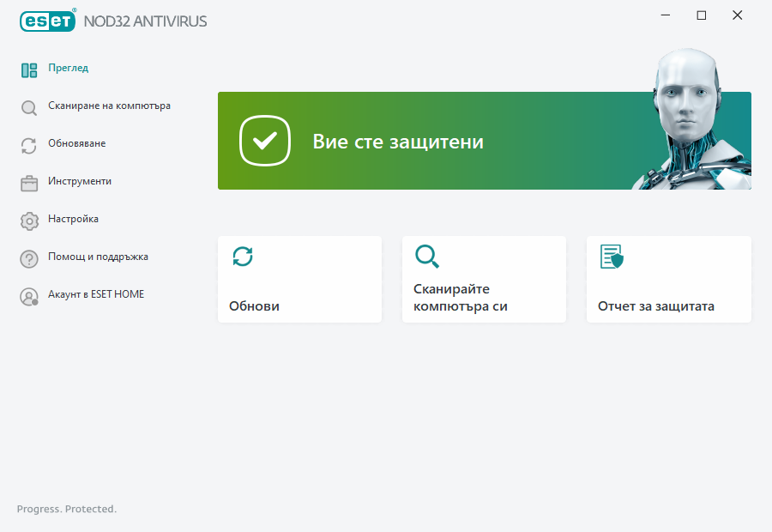Screen dimensions: 772x532
Task: Click the Настройка gear icon
Action: (x=28, y=220)
